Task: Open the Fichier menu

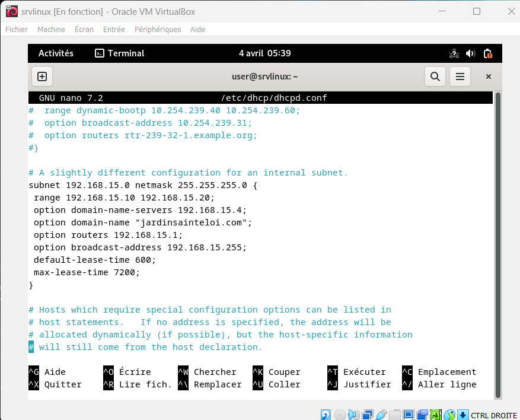Action: [x=17, y=29]
